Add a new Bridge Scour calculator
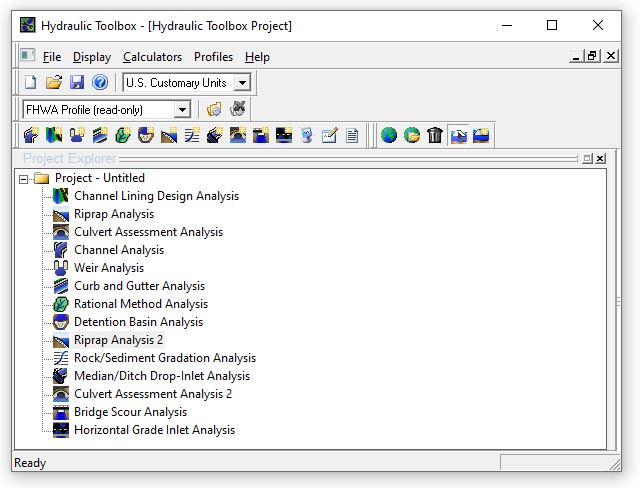This screenshot has width=640, height=488. 260,135
